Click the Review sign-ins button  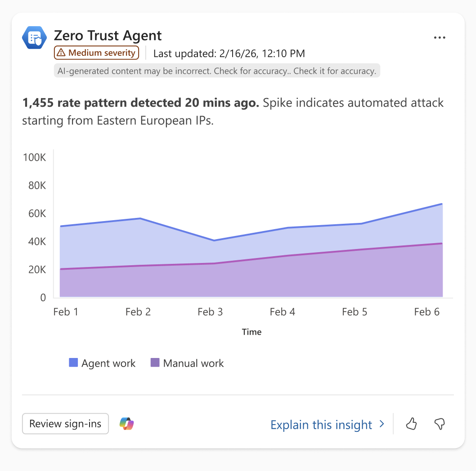click(x=65, y=424)
